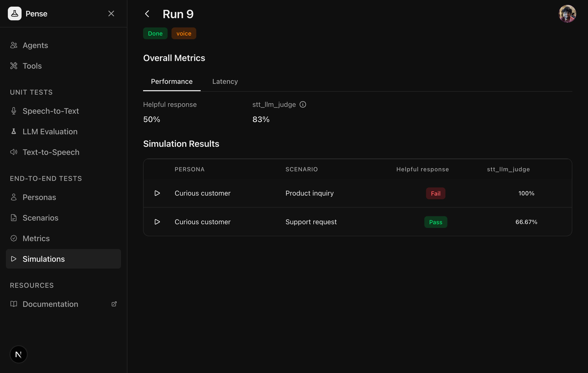Navigate to Speech-to-Text unit tests
The image size is (588, 373).
[51, 111]
